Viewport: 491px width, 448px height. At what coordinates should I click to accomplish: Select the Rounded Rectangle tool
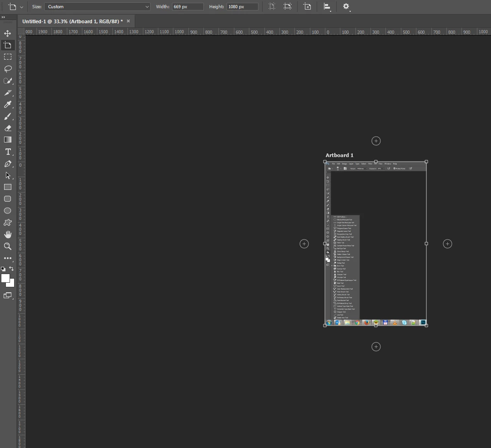click(x=8, y=199)
